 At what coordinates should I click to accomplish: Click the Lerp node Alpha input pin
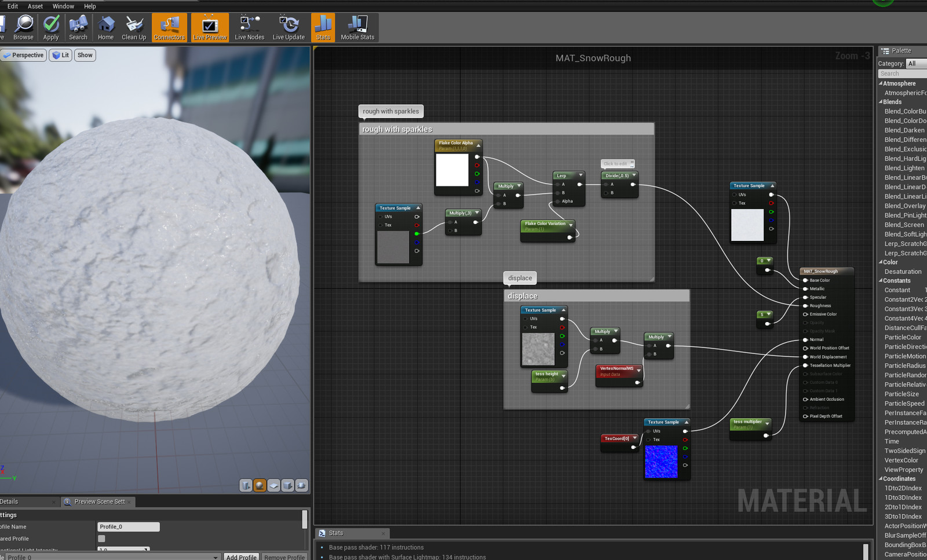tap(558, 201)
